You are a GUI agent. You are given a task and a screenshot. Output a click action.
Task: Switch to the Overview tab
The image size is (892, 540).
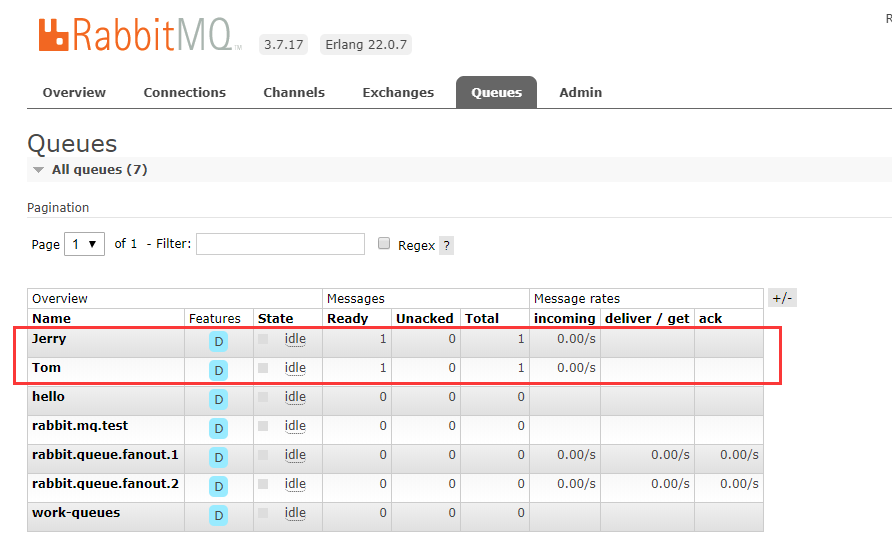pos(74,92)
